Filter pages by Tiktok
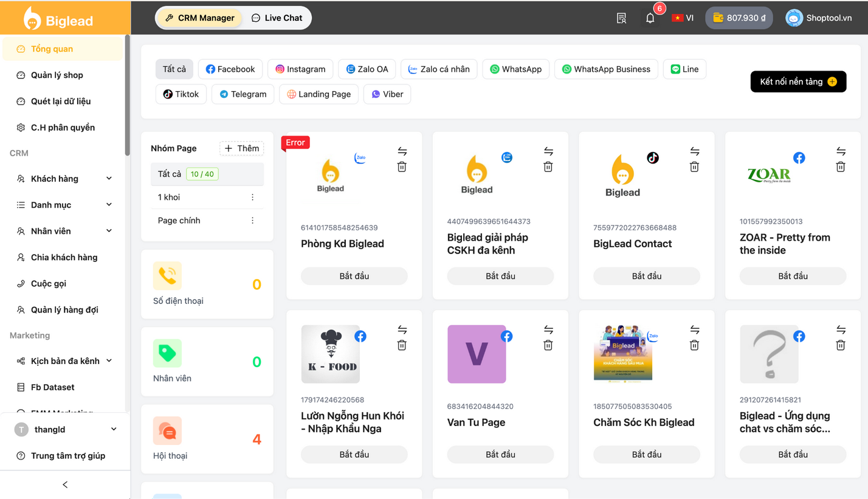This screenshot has height=499, width=868. tap(181, 94)
